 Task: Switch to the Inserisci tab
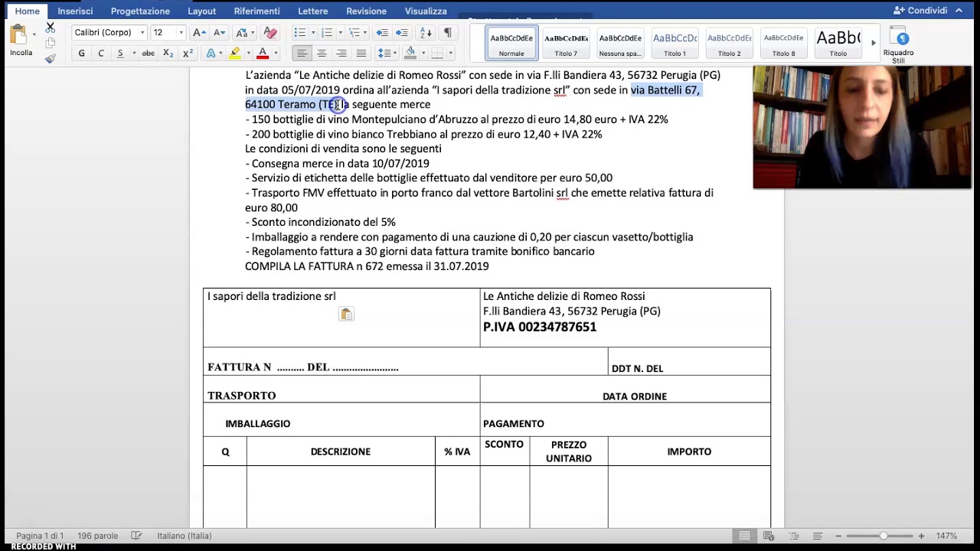75,11
